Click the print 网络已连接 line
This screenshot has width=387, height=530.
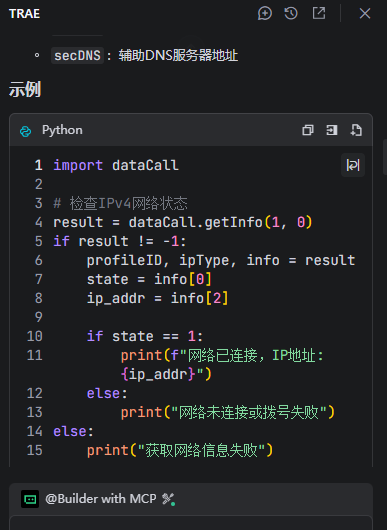pos(222,365)
